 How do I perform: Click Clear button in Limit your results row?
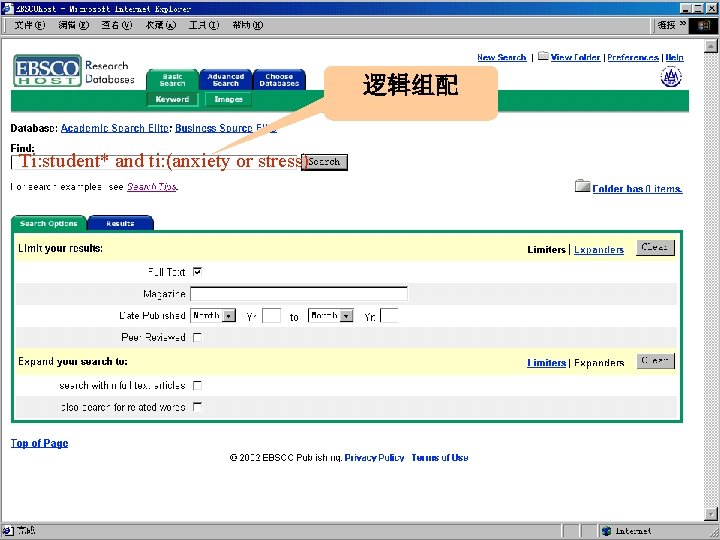pyautogui.click(x=655, y=248)
